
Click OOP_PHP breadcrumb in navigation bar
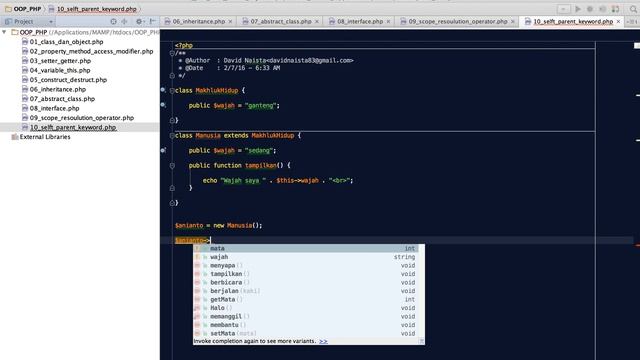click(x=23, y=9)
